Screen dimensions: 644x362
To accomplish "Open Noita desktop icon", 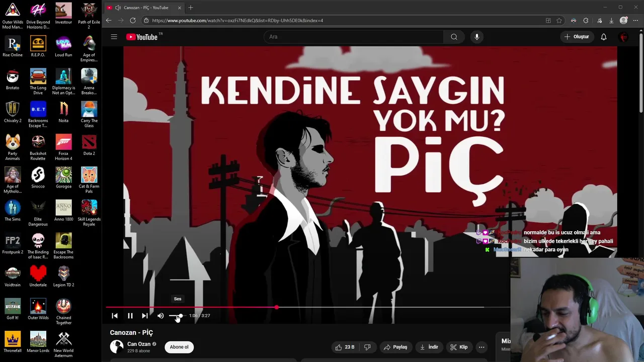I will (63, 112).
